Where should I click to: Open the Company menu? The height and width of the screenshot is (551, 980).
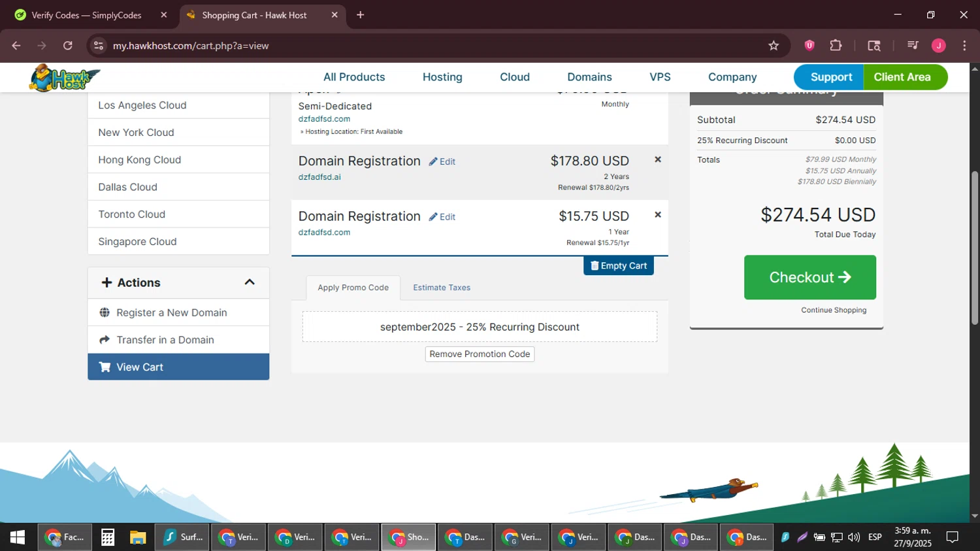tap(732, 77)
